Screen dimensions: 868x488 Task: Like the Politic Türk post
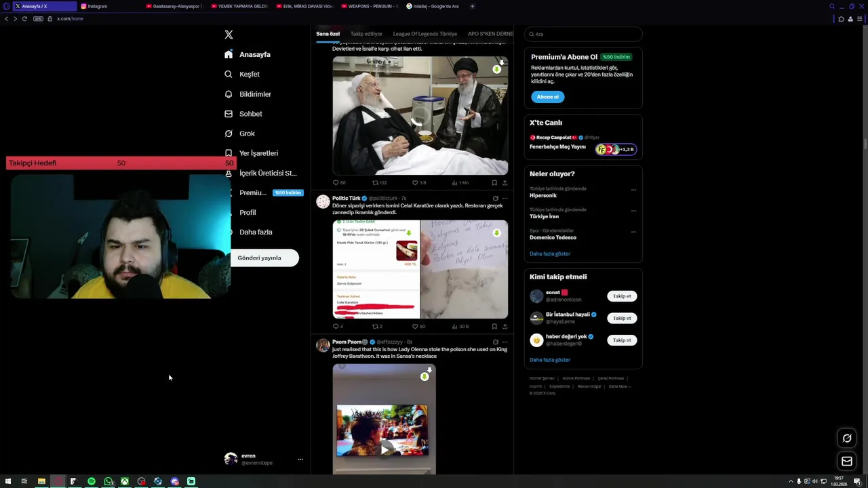click(418, 326)
